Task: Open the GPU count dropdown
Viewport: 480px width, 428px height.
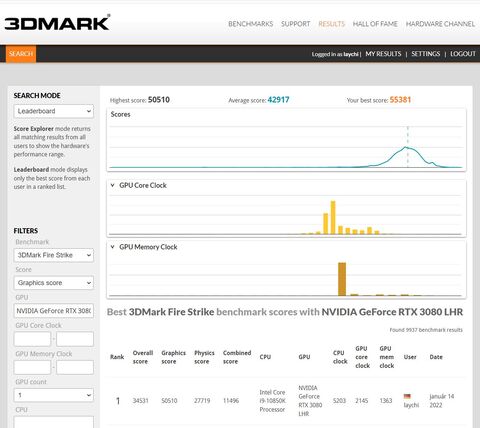Action: pyautogui.click(x=54, y=395)
